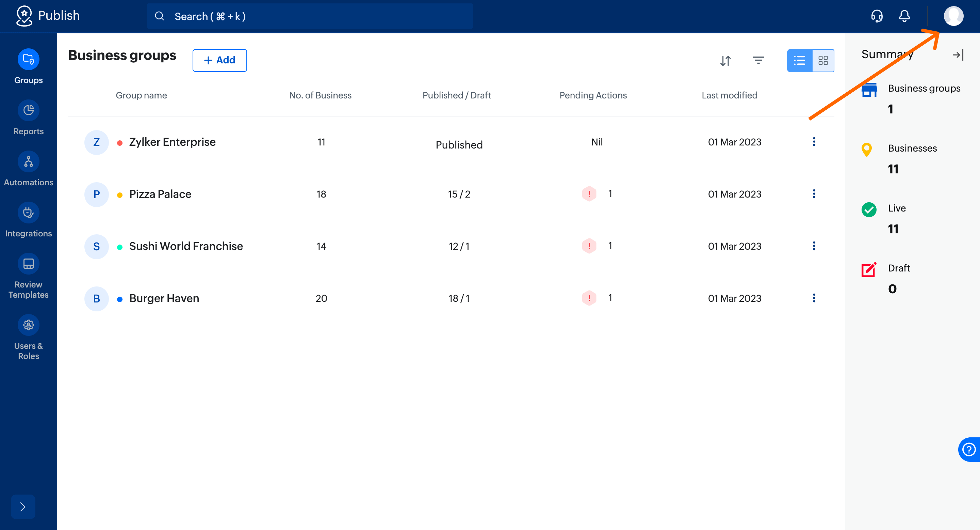Open the Burger Haven three-dot menu
980x530 pixels.
tap(814, 298)
